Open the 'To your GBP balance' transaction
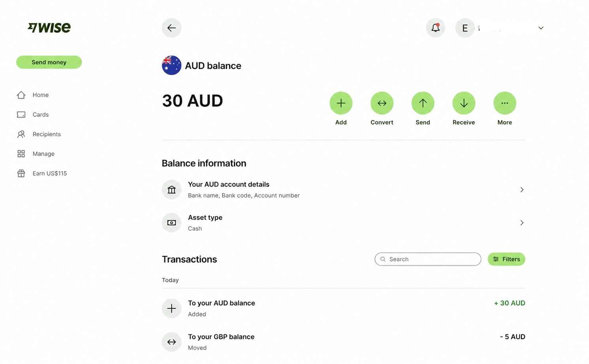This screenshot has height=364, width=589. coord(344,342)
